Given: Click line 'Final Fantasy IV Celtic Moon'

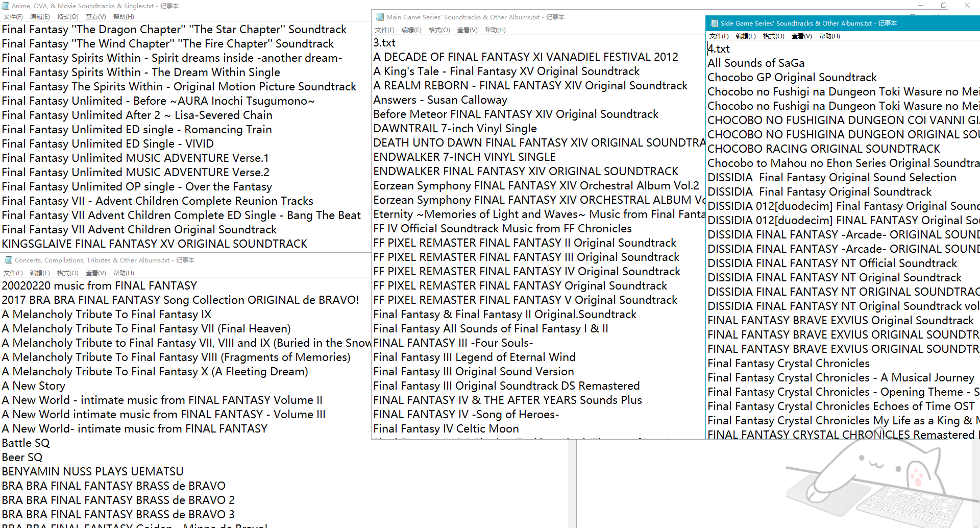Looking at the screenshot, I should pos(446,429).
